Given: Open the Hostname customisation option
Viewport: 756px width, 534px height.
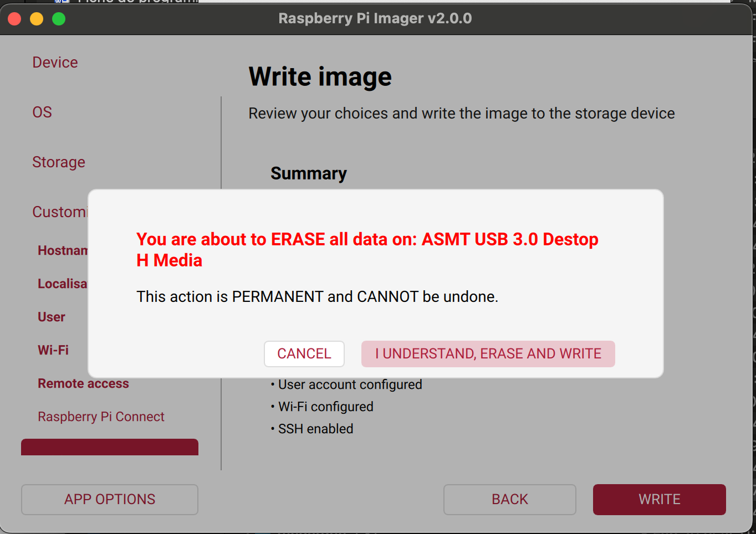Looking at the screenshot, I should click(64, 250).
